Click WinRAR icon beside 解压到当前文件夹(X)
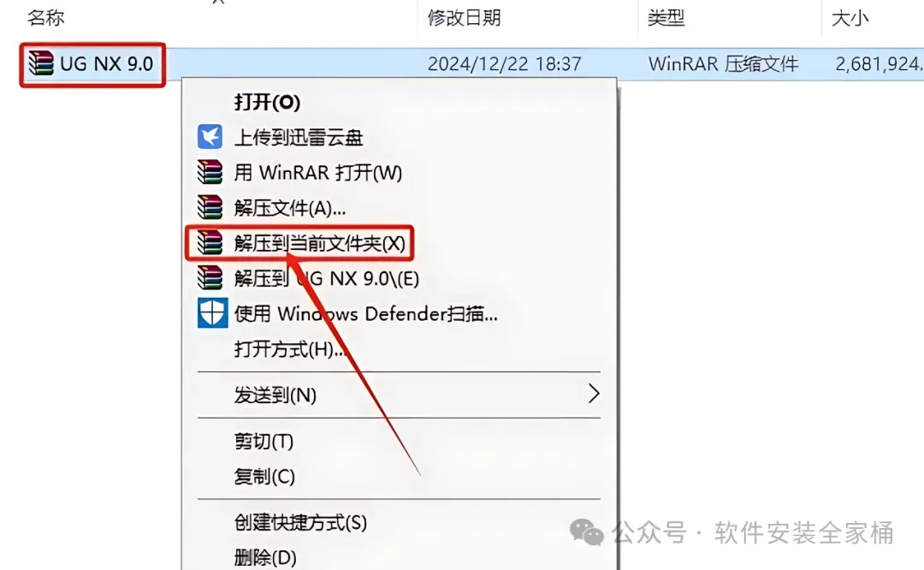Screen dimensions: 924x570 click(x=210, y=242)
